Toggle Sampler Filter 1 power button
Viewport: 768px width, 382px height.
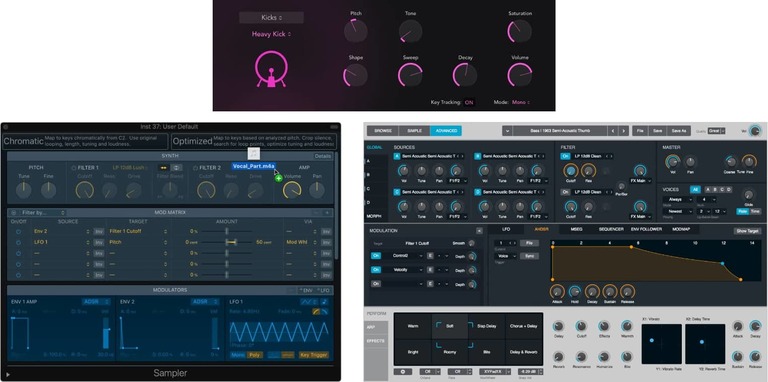pyautogui.click(x=74, y=167)
